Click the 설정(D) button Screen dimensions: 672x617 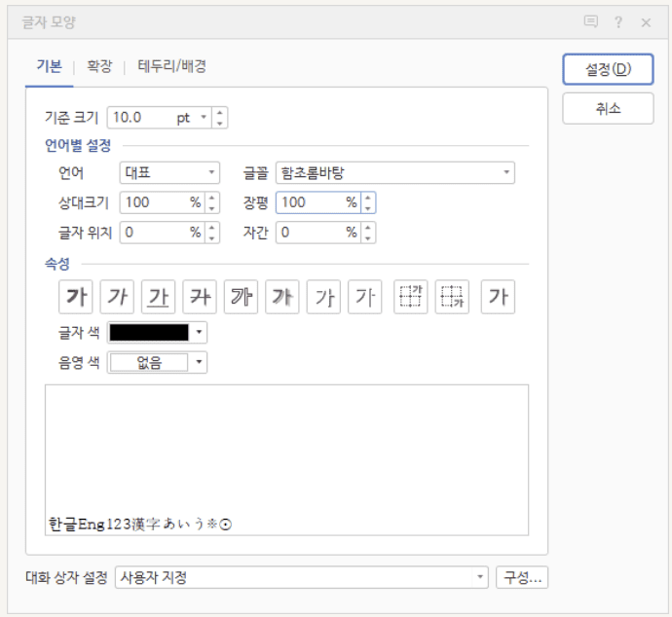pos(608,69)
